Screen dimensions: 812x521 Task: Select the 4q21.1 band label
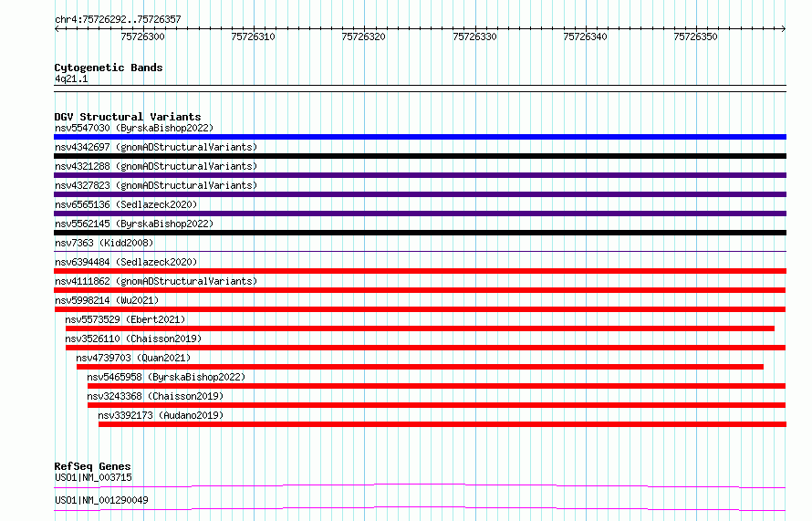[71, 78]
